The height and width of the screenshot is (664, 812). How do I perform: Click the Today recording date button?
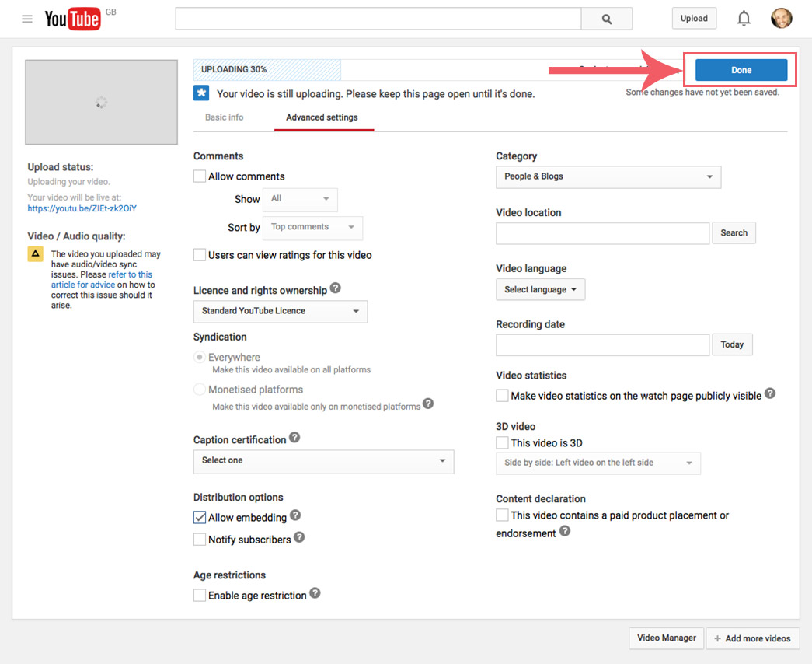732,344
